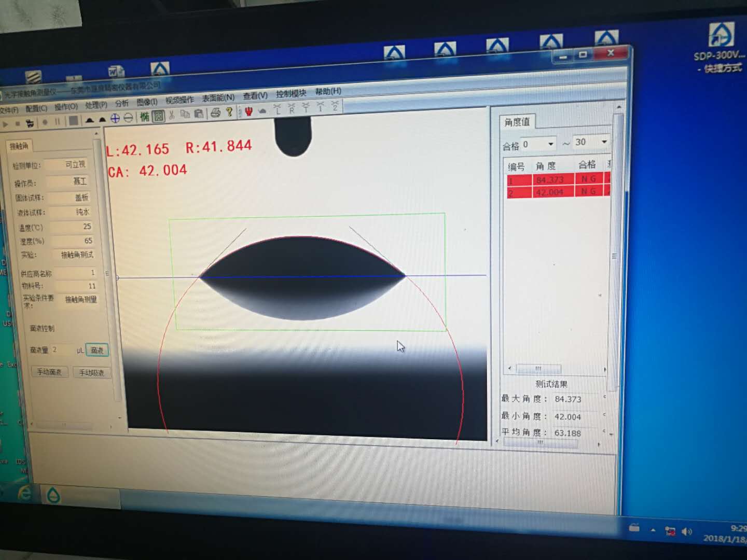
Task: Click the 滴液 button beside the volume field
Action: 97,350
